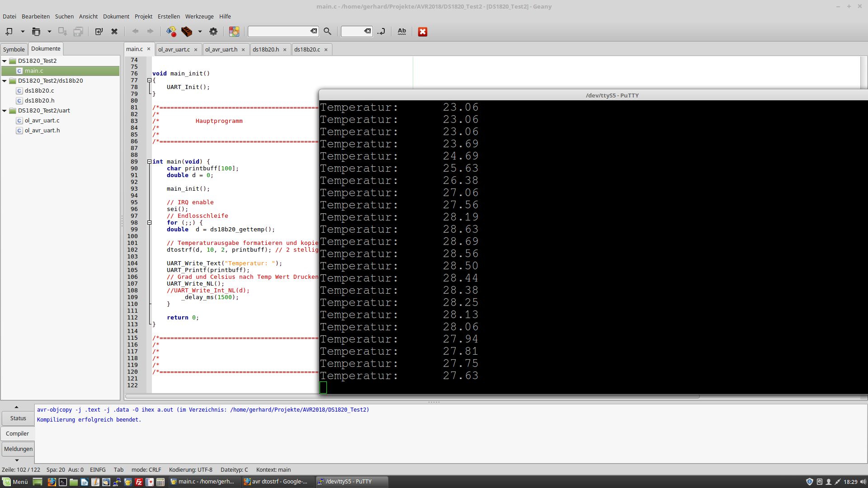The height and width of the screenshot is (488, 868).
Task: Click the Open file toolbar icon
Action: (36, 32)
